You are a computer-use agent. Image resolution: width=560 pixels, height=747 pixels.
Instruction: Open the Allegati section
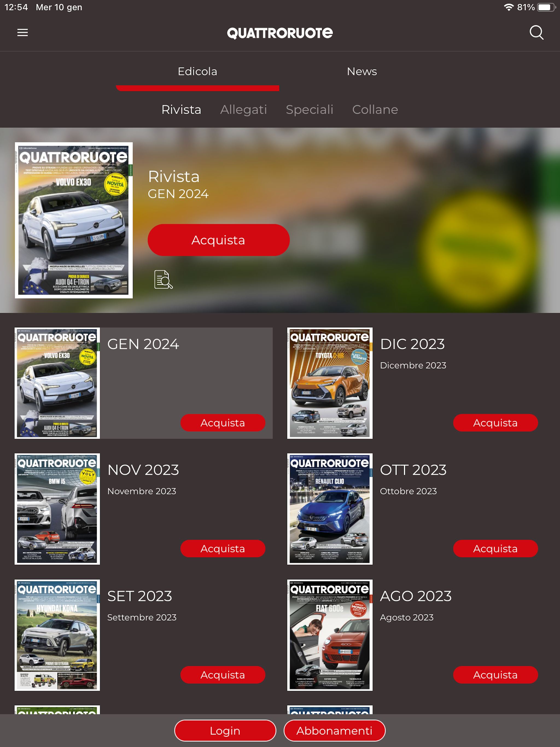pos(244,110)
